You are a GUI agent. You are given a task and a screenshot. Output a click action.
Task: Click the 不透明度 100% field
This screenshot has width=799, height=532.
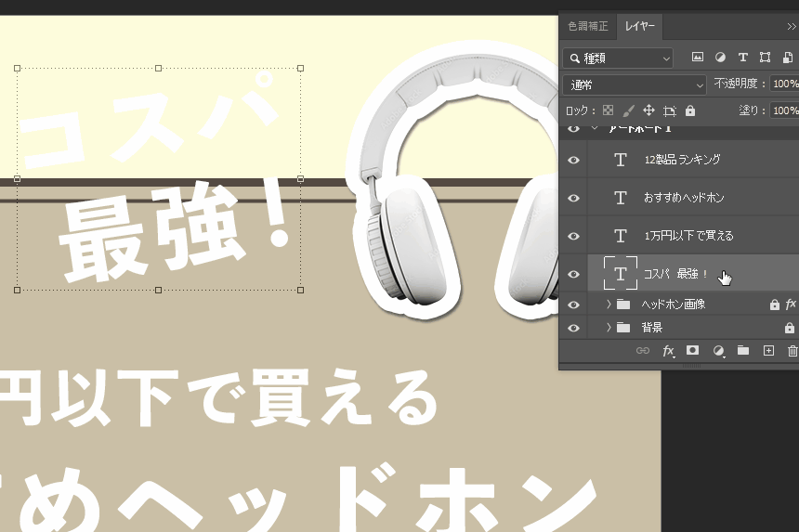(785, 84)
